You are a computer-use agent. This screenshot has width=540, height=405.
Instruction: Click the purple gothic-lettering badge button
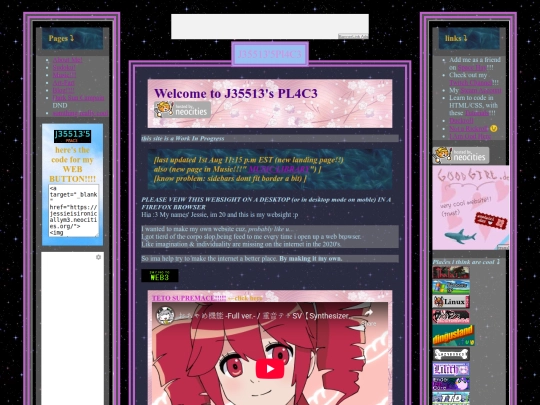tap(451, 369)
